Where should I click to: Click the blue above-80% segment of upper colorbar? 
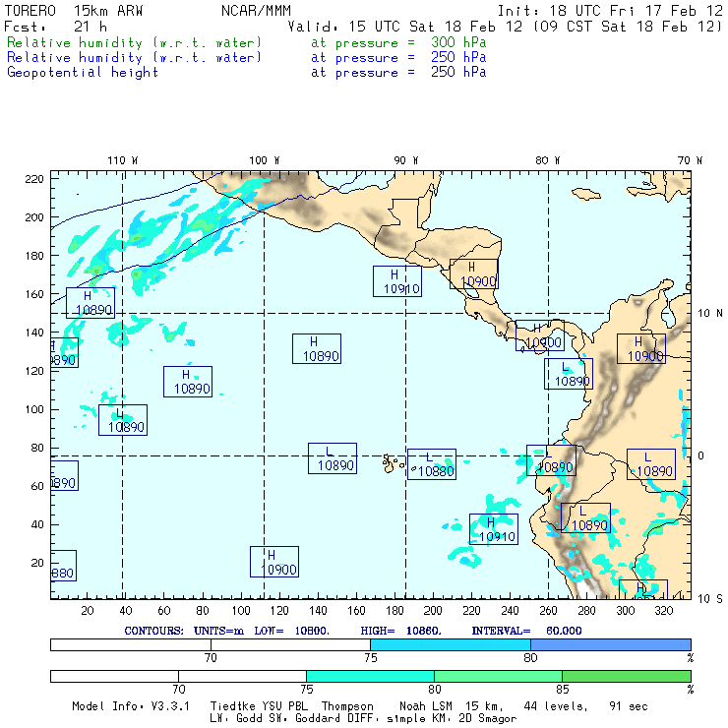click(611, 644)
